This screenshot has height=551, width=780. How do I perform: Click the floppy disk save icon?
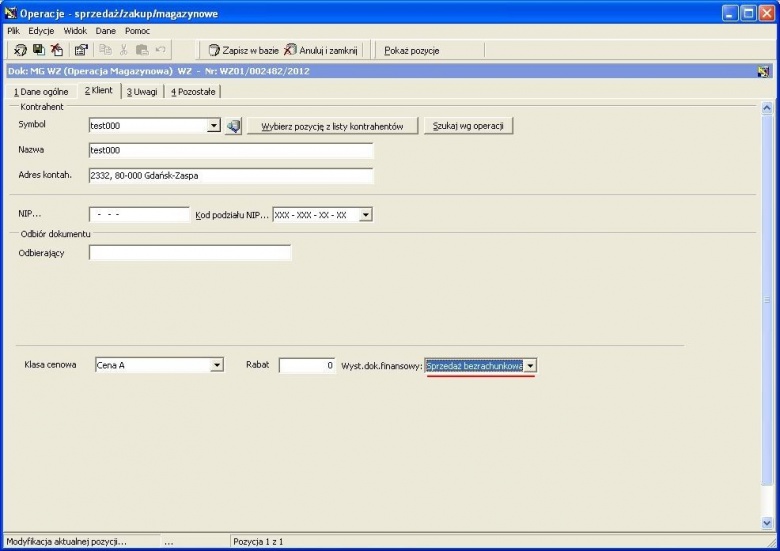pos(38,50)
